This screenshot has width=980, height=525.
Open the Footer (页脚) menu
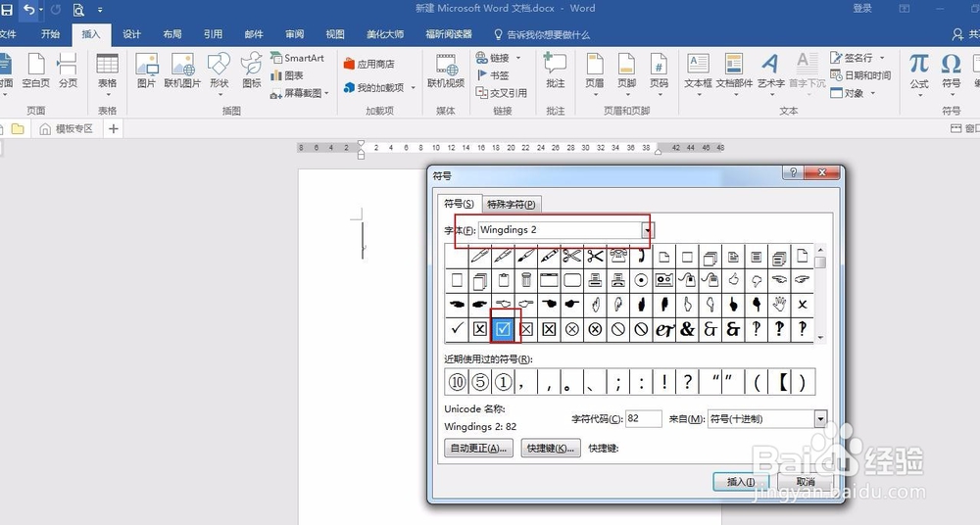[x=626, y=75]
